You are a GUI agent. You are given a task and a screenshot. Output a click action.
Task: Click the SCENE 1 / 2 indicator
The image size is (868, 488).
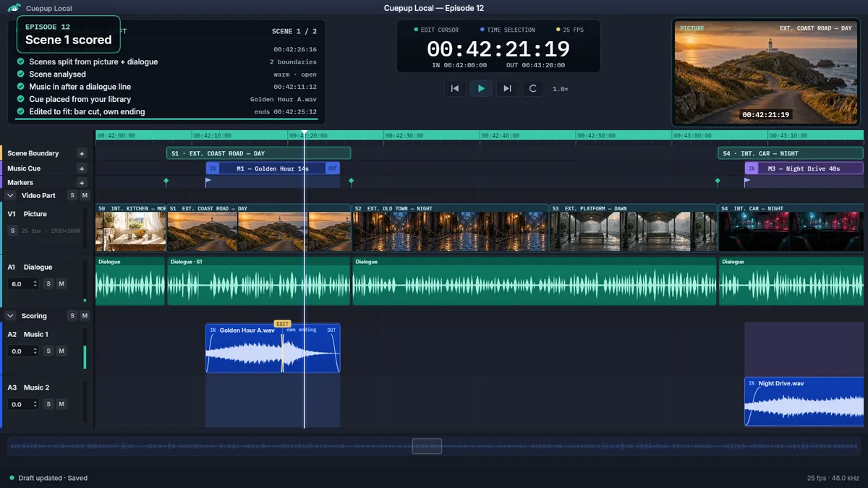[x=294, y=32]
